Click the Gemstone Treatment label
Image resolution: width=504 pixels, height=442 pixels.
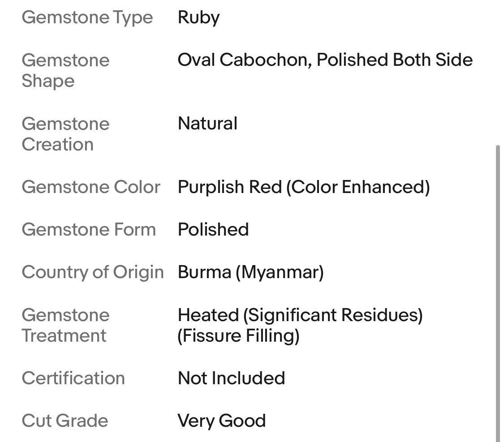pos(65,325)
